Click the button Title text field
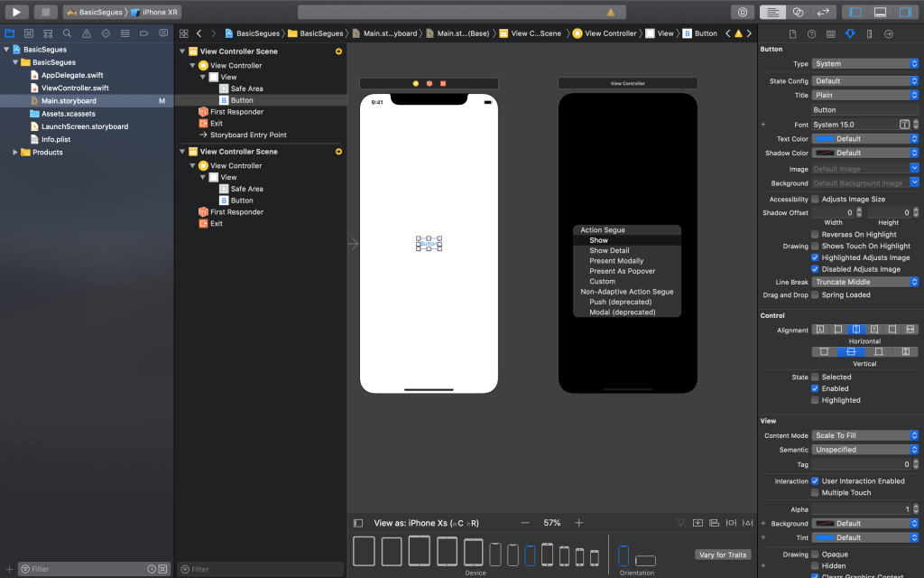This screenshot has width=924, height=578. point(865,109)
